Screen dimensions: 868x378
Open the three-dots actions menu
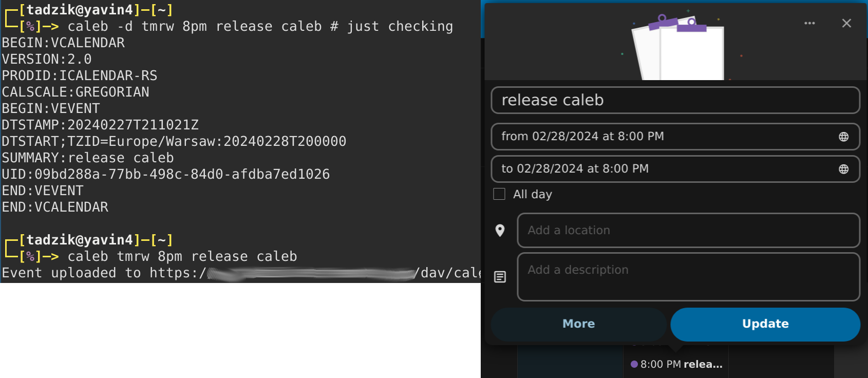[x=809, y=23]
